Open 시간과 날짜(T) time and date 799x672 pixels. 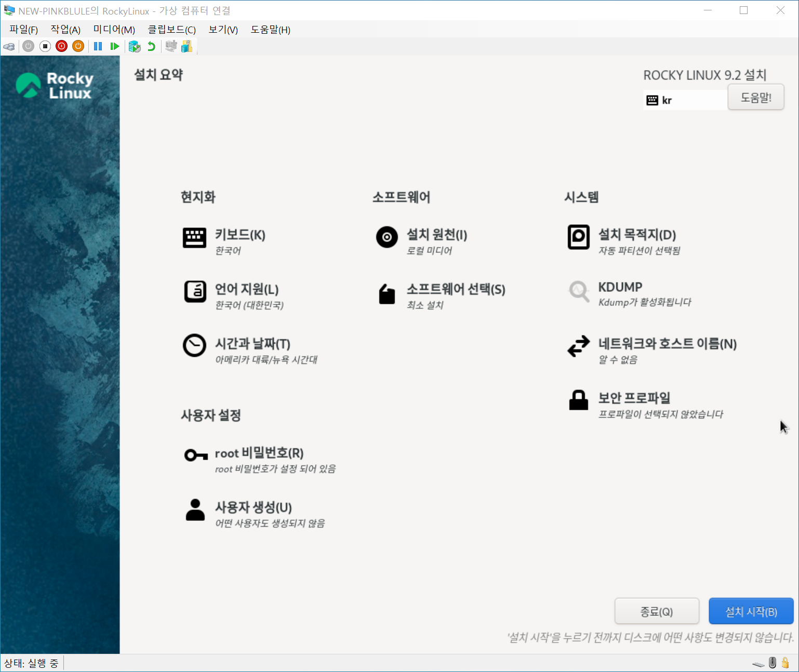point(250,350)
